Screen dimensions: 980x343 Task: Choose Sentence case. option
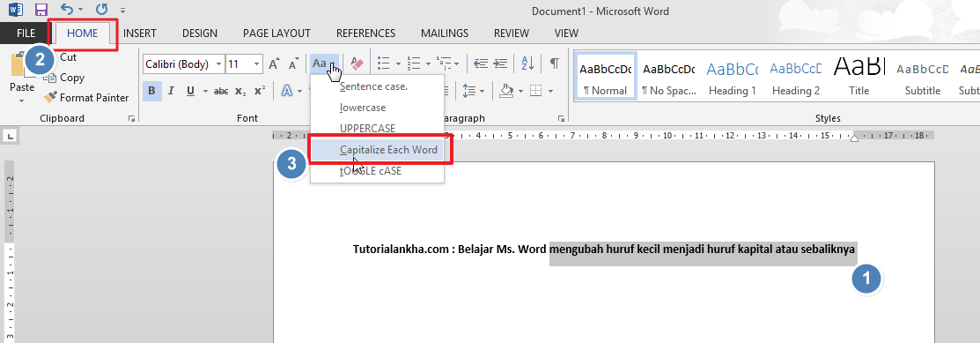[377, 86]
